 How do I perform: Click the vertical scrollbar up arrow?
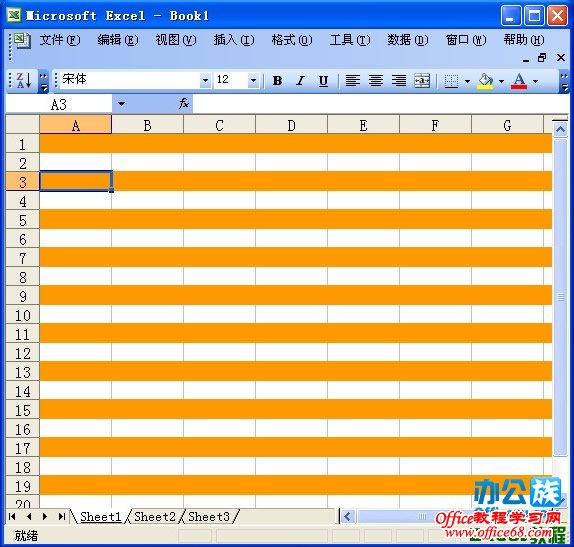560,130
